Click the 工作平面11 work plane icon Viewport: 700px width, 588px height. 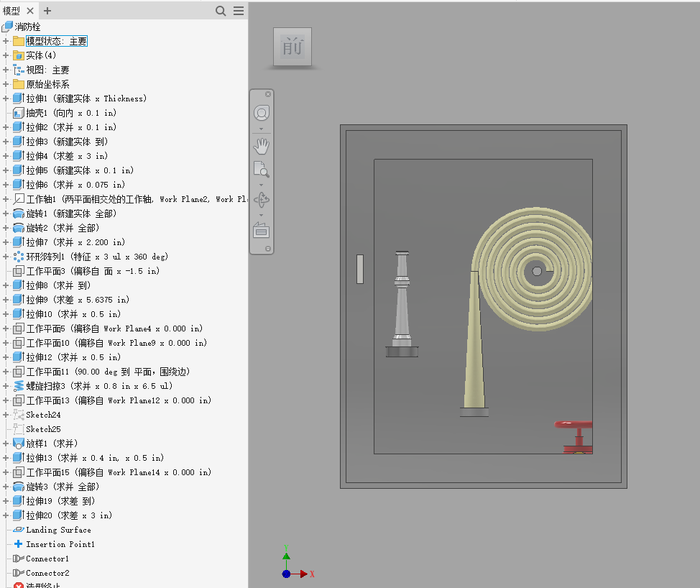(x=18, y=372)
